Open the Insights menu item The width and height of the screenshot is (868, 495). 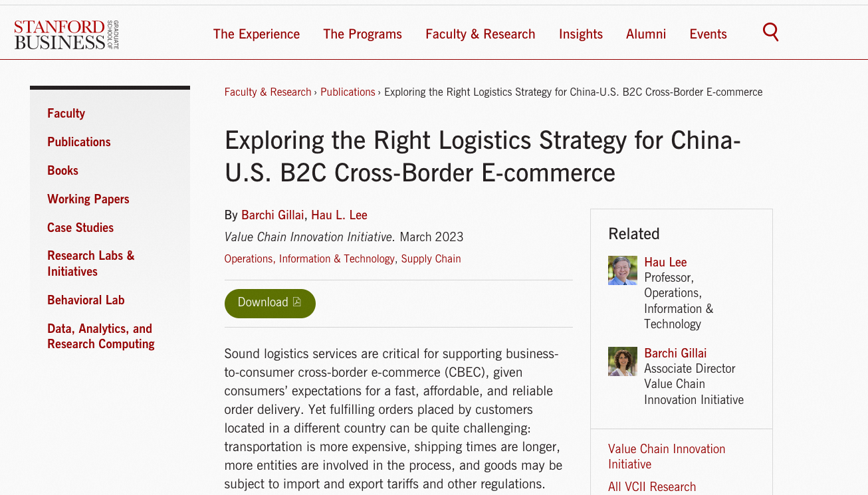coord(580,34)
